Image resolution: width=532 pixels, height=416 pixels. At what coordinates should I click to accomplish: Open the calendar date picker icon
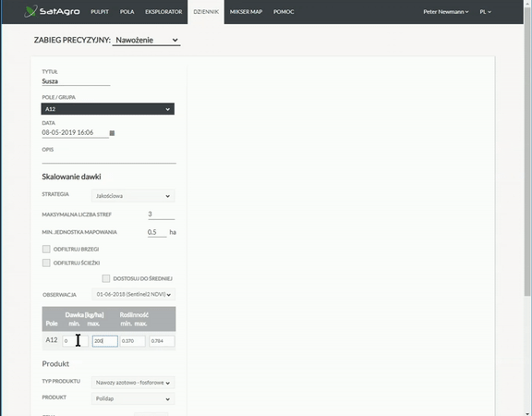pos(112,133)
